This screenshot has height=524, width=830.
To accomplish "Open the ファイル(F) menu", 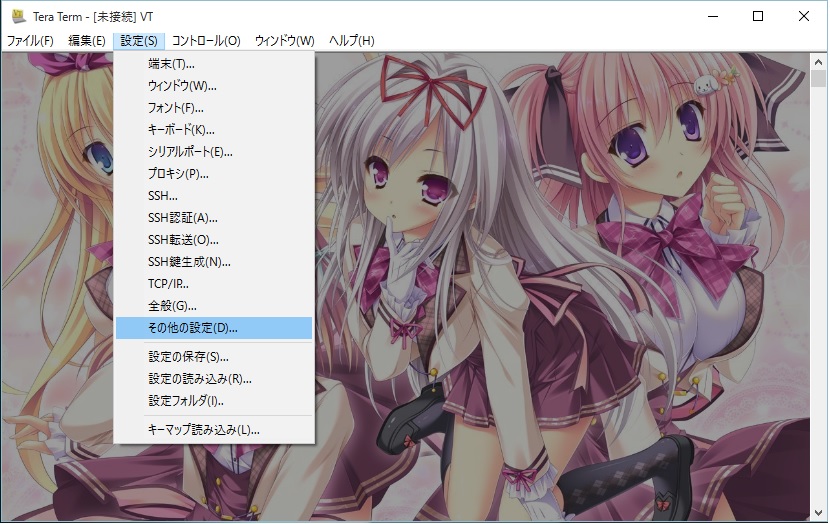I will 30,41.
